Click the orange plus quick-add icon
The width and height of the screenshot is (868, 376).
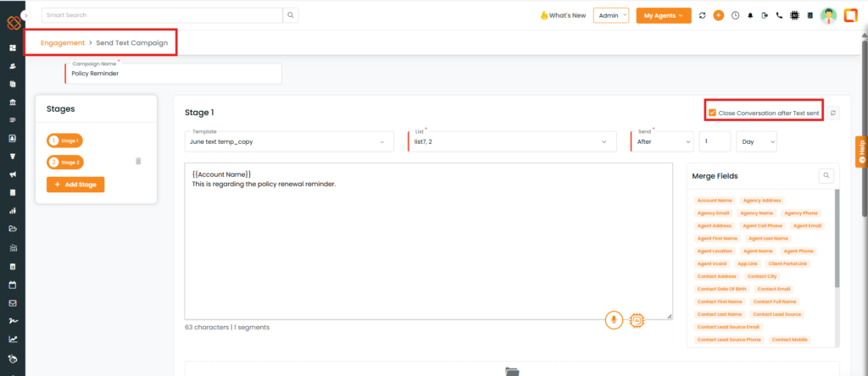(x=718, y=15)
